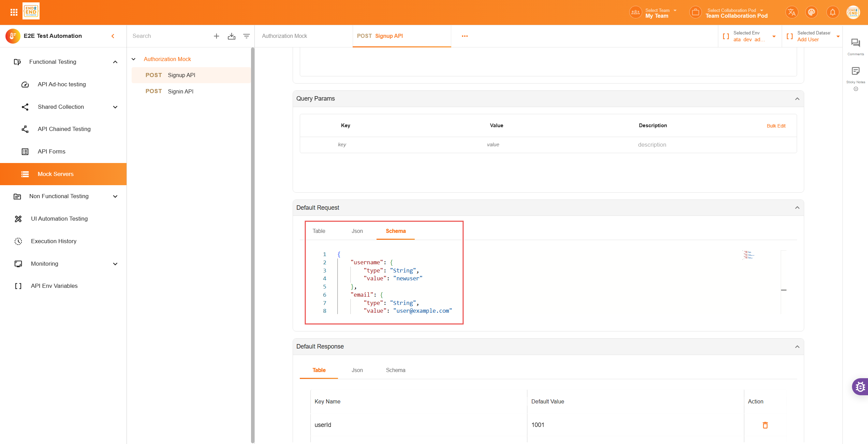Open the Selected Env dropdown
This screenshot has width=868, height=444.
(x=774, y=36)
